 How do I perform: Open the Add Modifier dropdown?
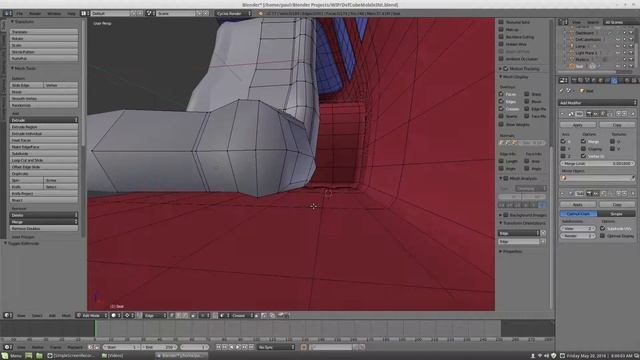pos(597,103)
